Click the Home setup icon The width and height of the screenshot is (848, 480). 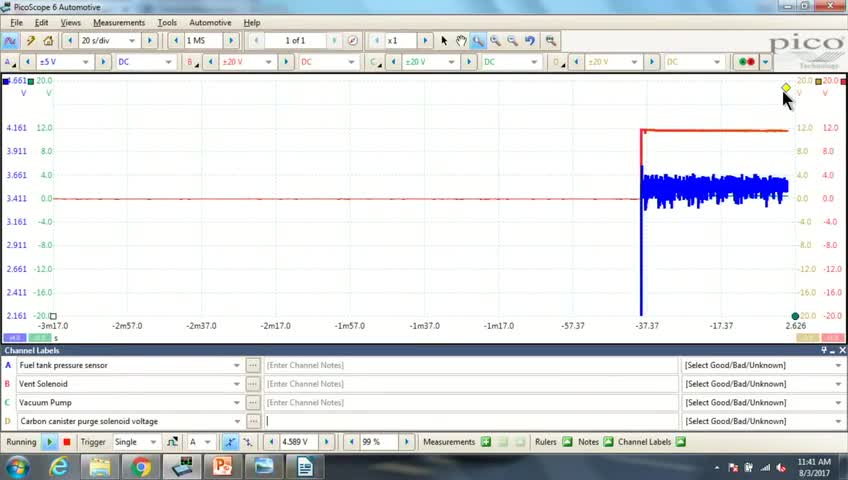pyautogui.click(x=48, y=41)
